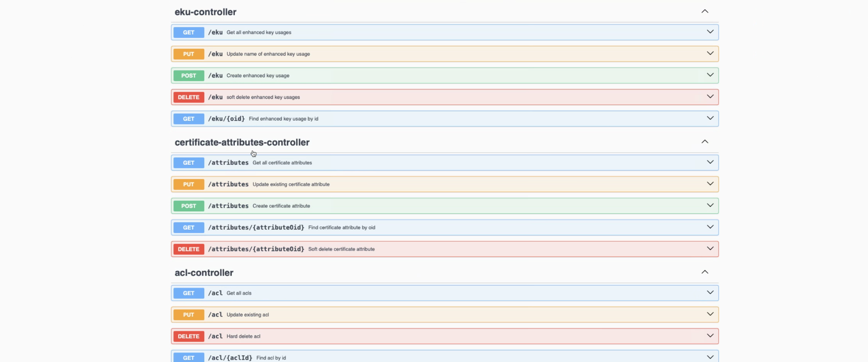Open the /eku/{oid} endpoint path
The height and width of the screenshot is (362, 868).
[226, 119]
